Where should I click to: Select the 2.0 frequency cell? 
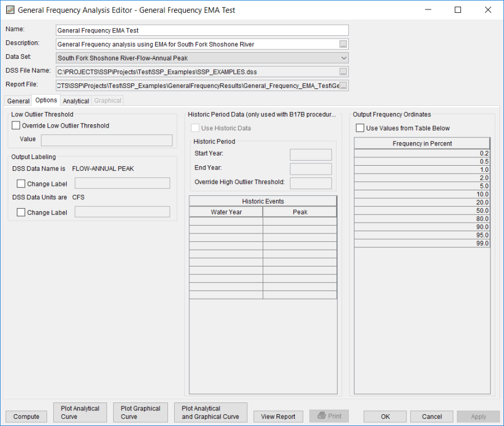point(422,177)
